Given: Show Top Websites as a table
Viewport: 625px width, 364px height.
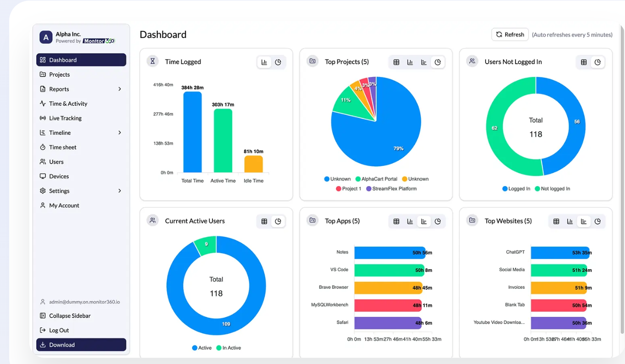Looking at the screenshot, I should pos(556,221).
